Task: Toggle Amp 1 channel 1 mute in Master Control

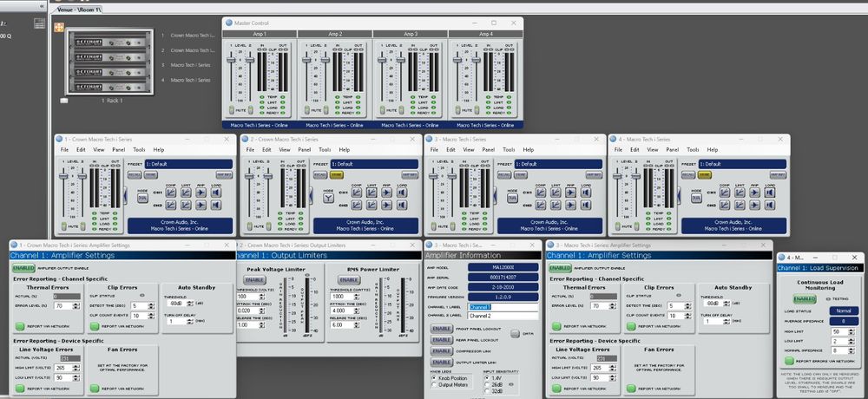Action: click(x=231, y=110)
